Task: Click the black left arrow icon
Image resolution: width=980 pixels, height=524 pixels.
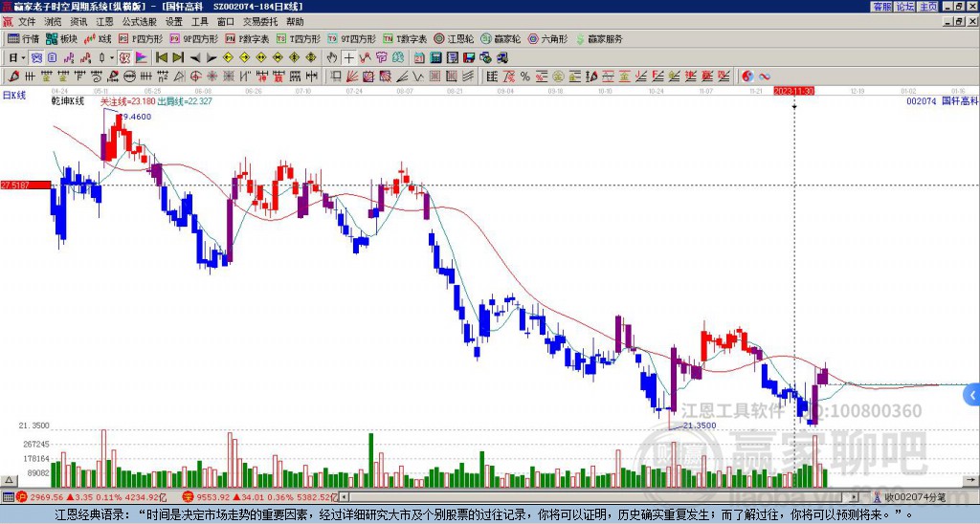Action: point(195,58)
